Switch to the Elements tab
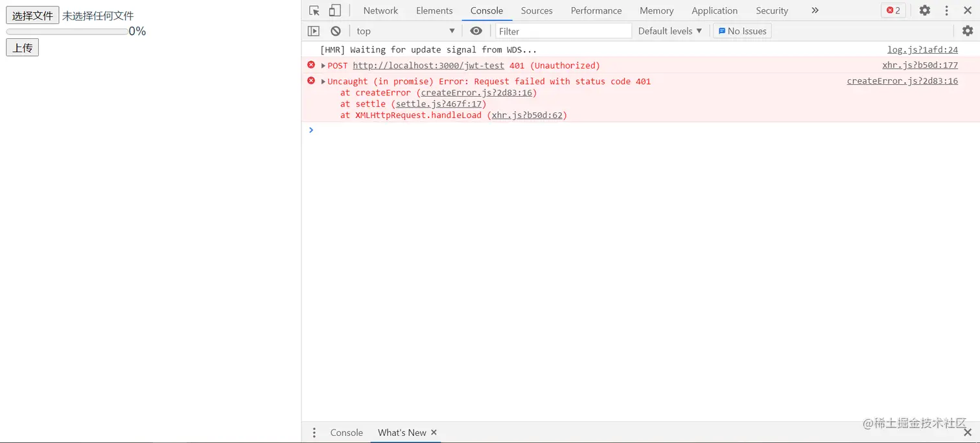 [434, 10]
